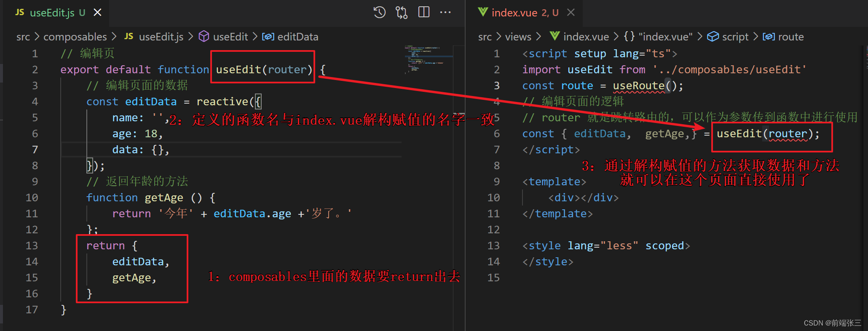
Task: Open timeline history icon in editor toolbar
Action: (x=380, y=13)
